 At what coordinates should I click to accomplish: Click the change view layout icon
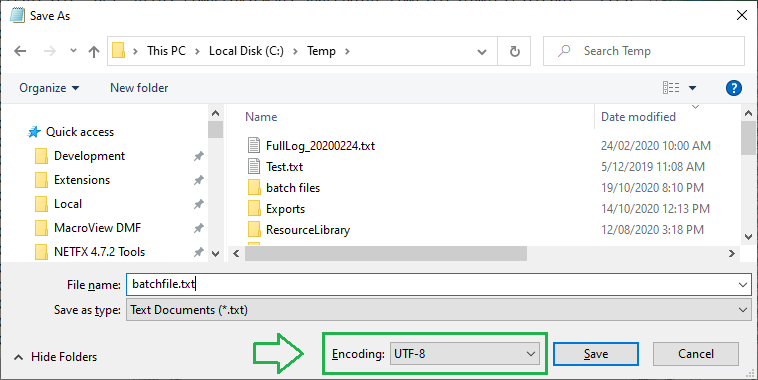pyautogui.click(x=671, y=88)
